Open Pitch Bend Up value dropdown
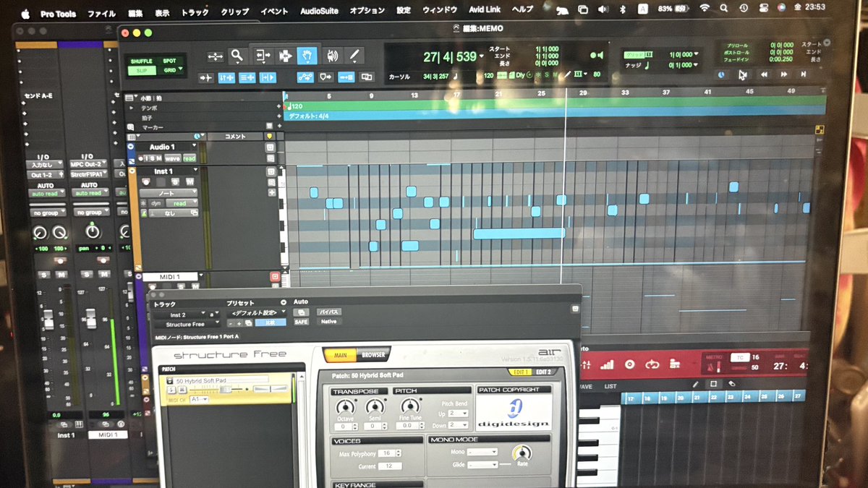This screenshot has height=488, width=868. (457, 413)
